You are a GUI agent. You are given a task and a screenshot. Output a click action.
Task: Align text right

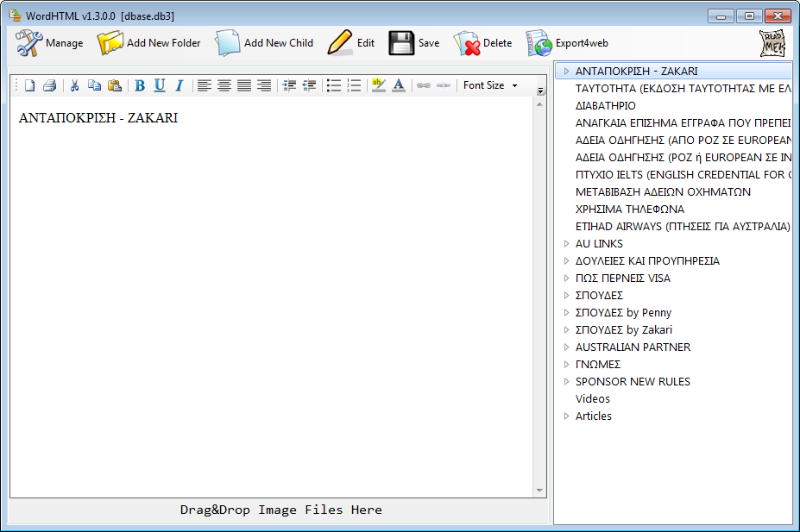pos(264,85)
